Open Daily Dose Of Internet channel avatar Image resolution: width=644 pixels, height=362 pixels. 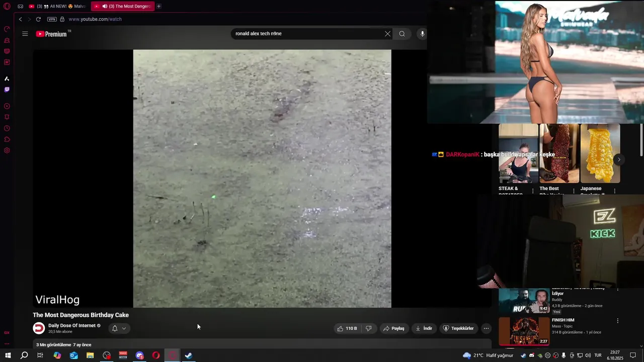tap(39, 328)
